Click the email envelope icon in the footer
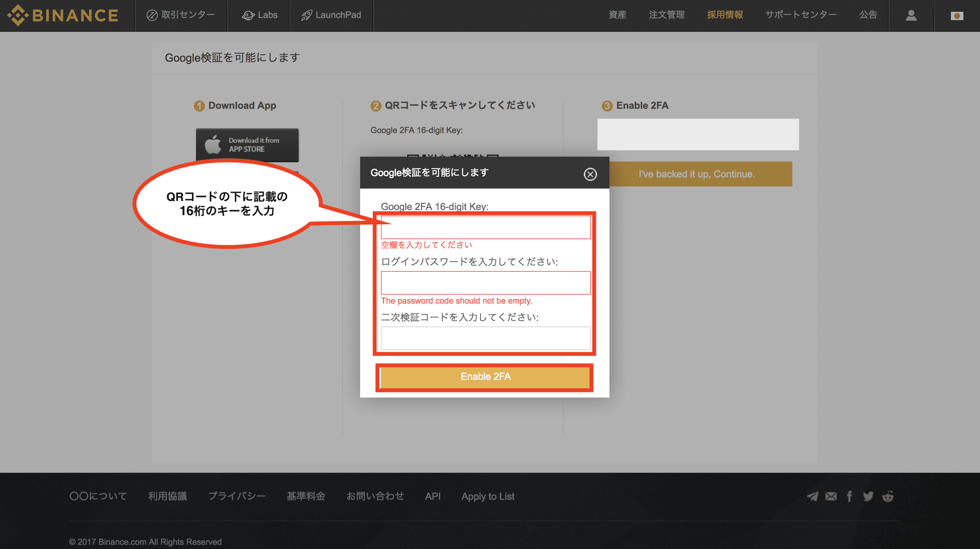This screenshot has height=549, width=980. point(831,496)
